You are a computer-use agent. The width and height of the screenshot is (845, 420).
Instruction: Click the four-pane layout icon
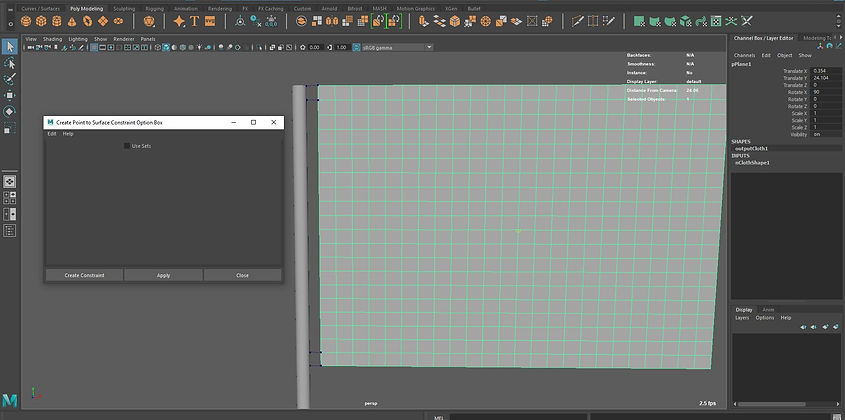click(10, 197)
